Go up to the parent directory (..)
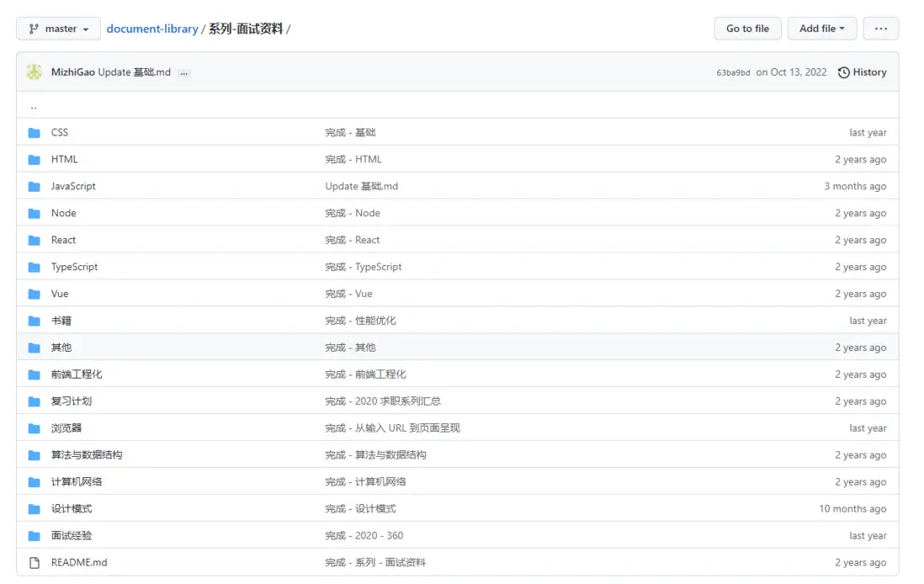Viewport: 924px width, 584px height. [x=34, y=107]
